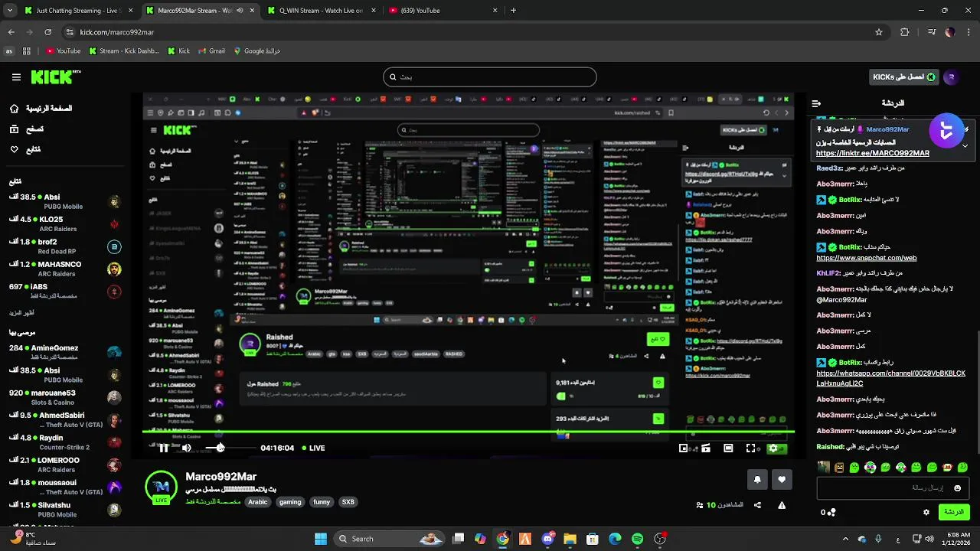Open brof2 Red Dead RP channel

pyautogui.click(x=65, y=246)
